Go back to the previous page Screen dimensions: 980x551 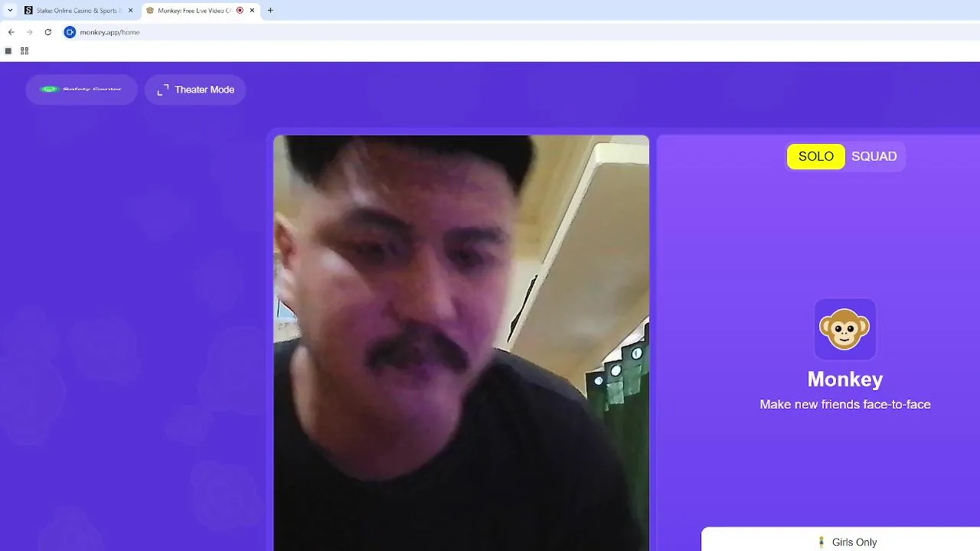(11, 32)
